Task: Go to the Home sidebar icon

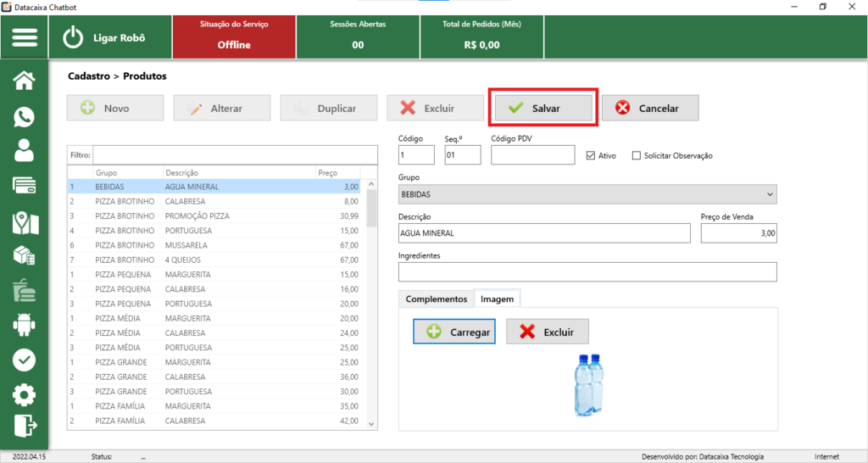Action: [x=25, y=81]
